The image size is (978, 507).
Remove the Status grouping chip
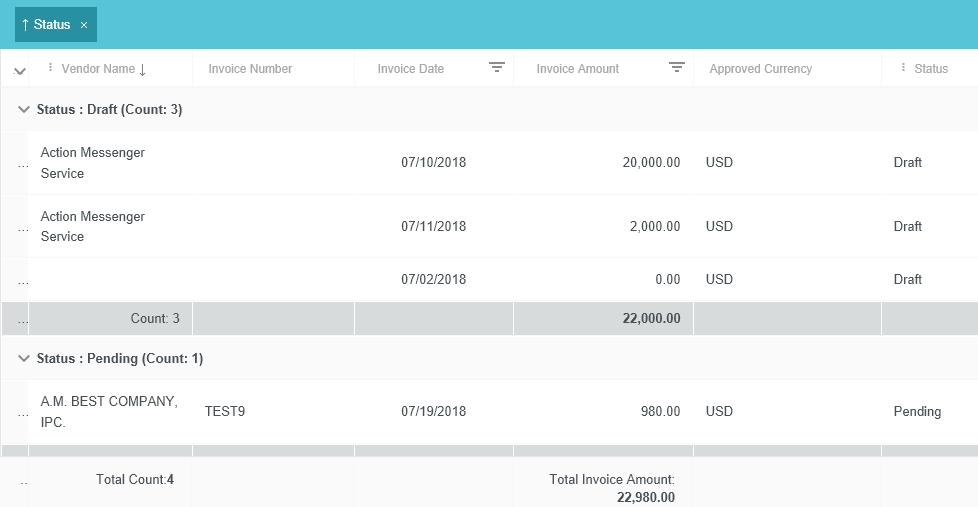click(84, 25)
